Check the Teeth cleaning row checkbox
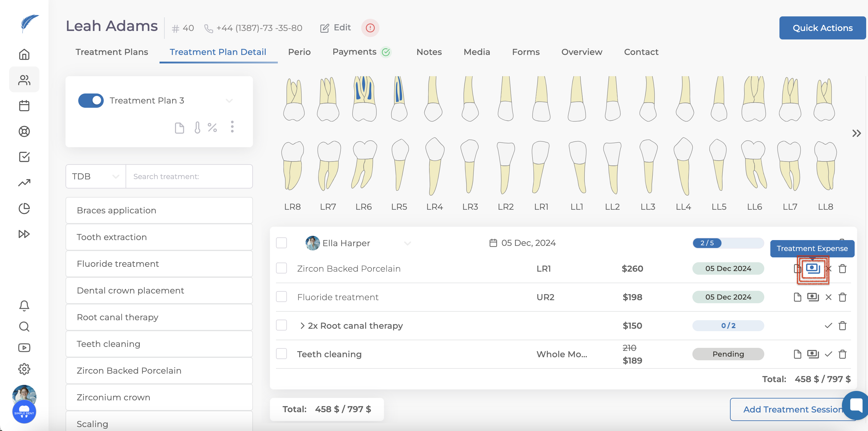This screenshot has width=868, height=431. (281, 354)
